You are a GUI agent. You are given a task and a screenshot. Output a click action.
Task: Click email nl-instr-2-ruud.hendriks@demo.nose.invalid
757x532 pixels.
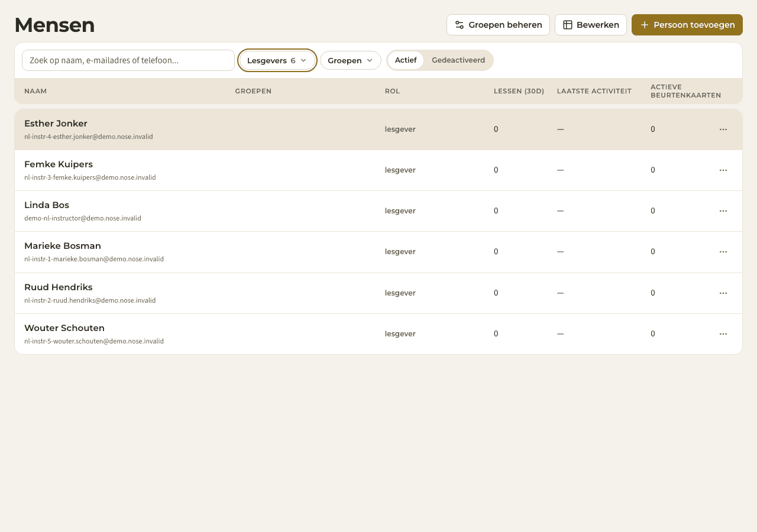(90, 300)
